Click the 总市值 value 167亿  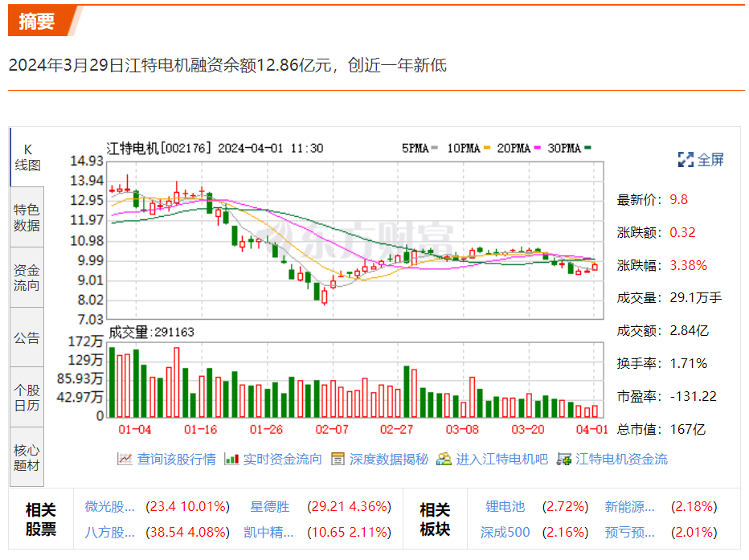(688, 430)
